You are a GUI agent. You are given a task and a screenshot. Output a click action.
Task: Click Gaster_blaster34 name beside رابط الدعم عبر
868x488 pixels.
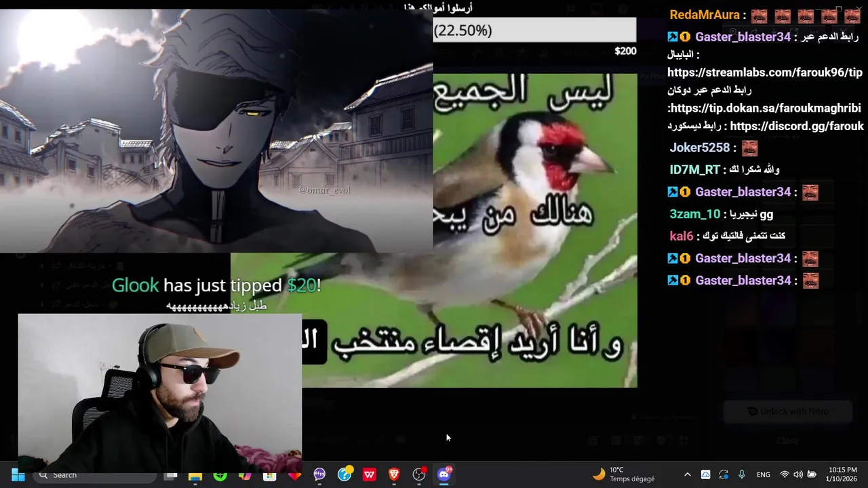pyautogui.click(x=743, y=37)
